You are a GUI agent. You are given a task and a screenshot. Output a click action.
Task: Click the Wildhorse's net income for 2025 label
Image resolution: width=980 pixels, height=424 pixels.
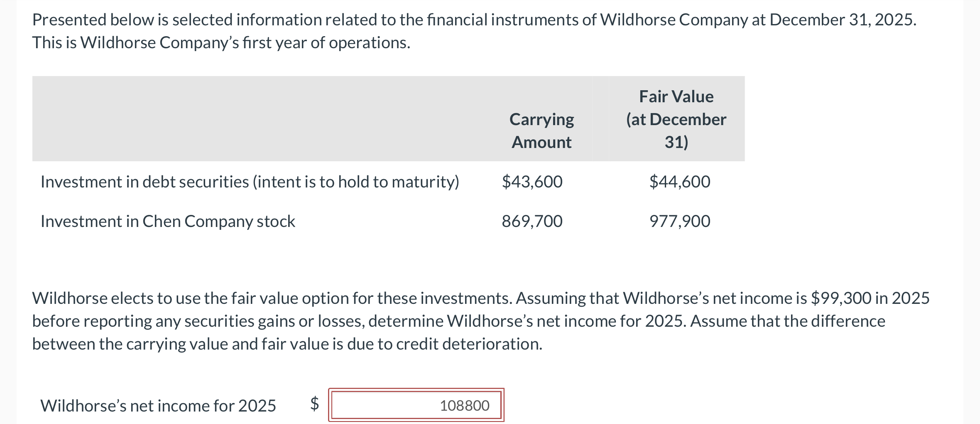pos(158,406)
